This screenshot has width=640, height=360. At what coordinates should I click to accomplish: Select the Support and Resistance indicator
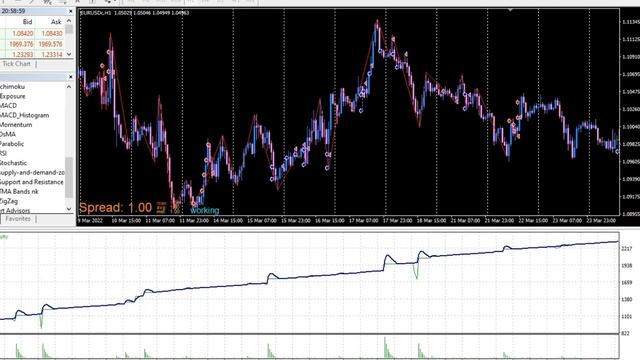coord(32,182)
